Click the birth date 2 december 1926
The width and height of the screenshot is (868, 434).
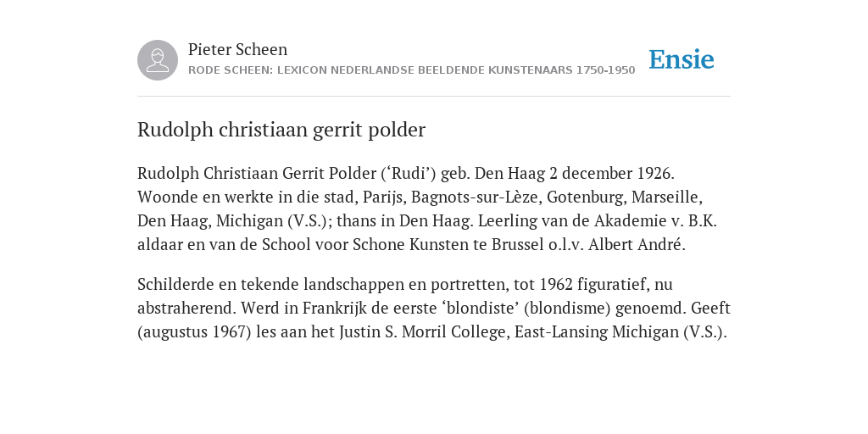tap(609, 173)
